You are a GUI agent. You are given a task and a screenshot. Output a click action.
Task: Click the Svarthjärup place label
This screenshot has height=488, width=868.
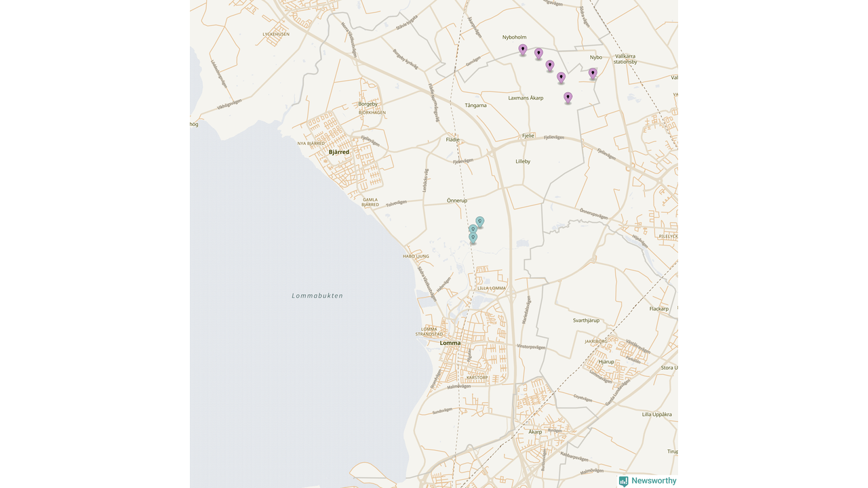tap(586, 320)
